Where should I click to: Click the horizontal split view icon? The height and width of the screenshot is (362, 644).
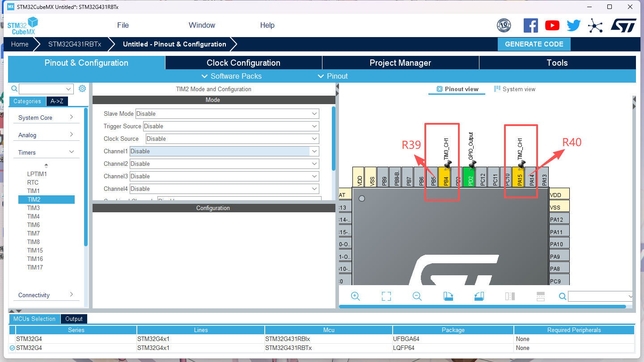click(540, 296)
